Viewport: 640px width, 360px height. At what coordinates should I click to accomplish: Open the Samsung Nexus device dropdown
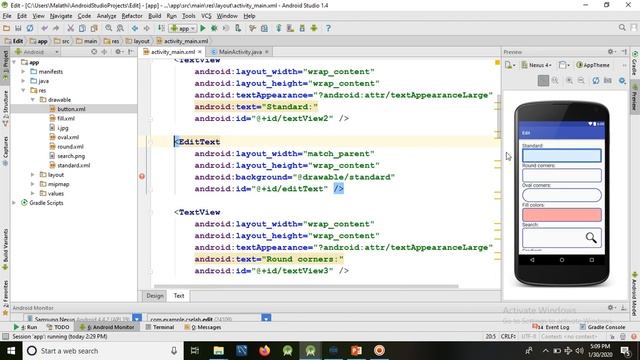tap(83, 318)
